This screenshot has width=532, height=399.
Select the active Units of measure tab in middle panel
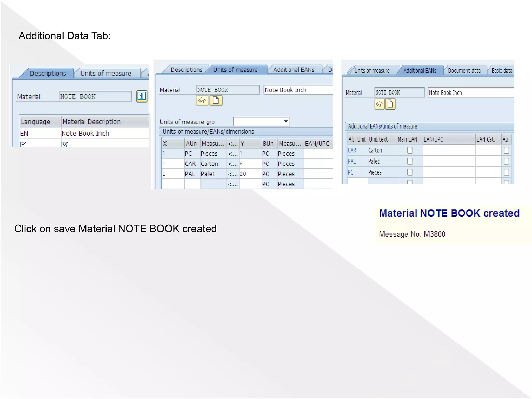(235, 70)
